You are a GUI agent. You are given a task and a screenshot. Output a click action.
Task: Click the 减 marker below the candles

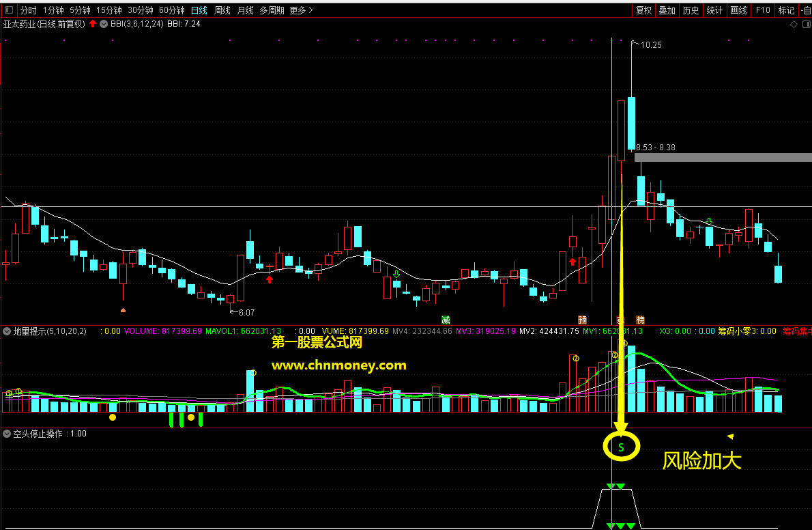[x=446, y=320]
